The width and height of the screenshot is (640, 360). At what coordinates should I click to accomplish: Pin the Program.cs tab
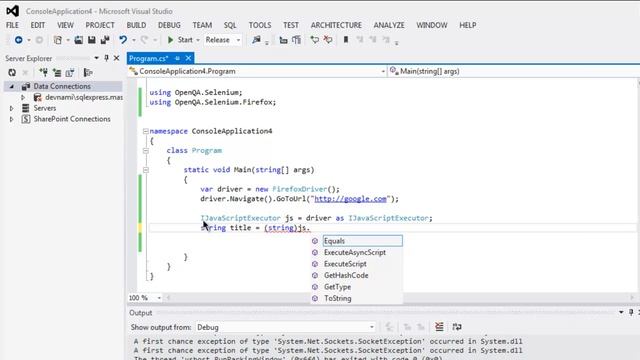[x=178, y=58]
